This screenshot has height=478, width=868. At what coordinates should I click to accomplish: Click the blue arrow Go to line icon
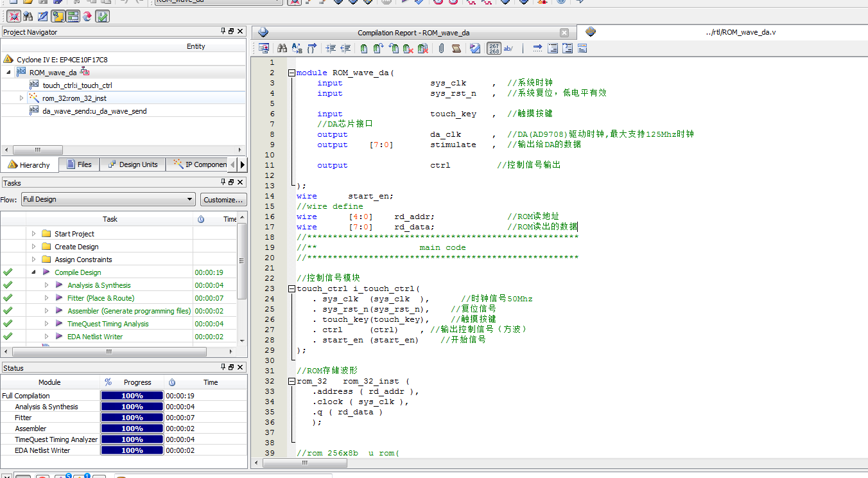(537, 48)
